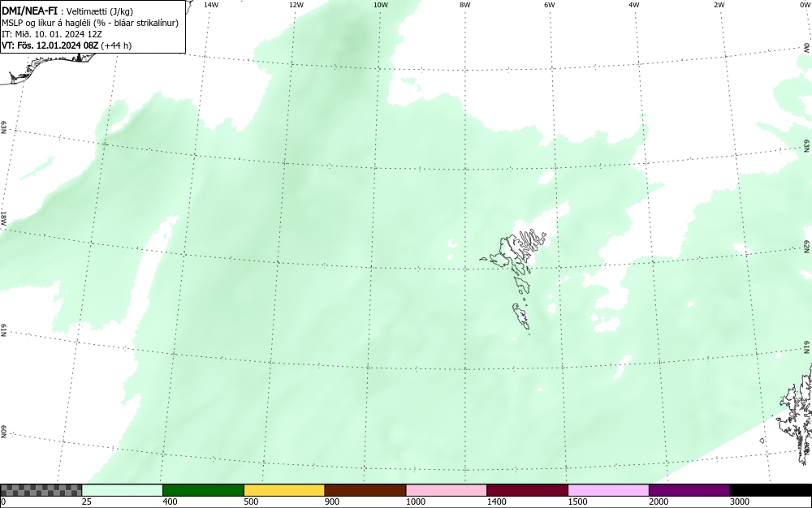This screenshot has height=508, width=812.
Task: Click the "IT: Mið. 10. 01. 2024 12Z" line
Action: coord(52,34)
